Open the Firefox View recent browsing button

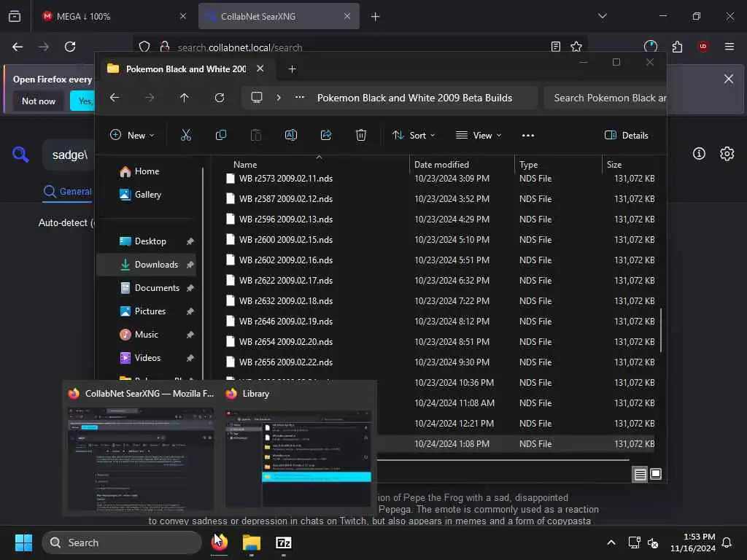pos(15,16)
